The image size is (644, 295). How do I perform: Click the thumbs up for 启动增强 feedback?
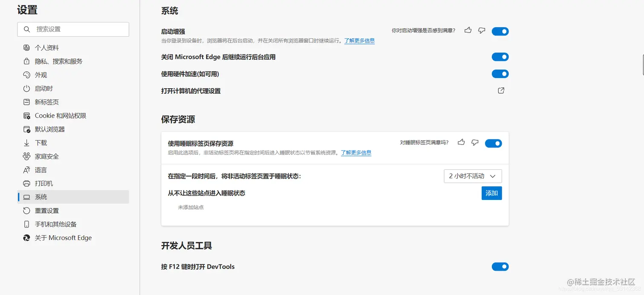point(468,30)
